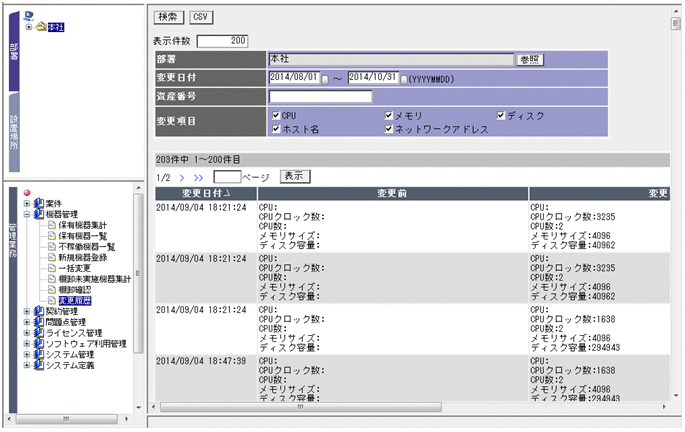Screen dimensions: 685x432
Task: Click the book icon next to ライセンス管理
Action: tap(39, 333)
